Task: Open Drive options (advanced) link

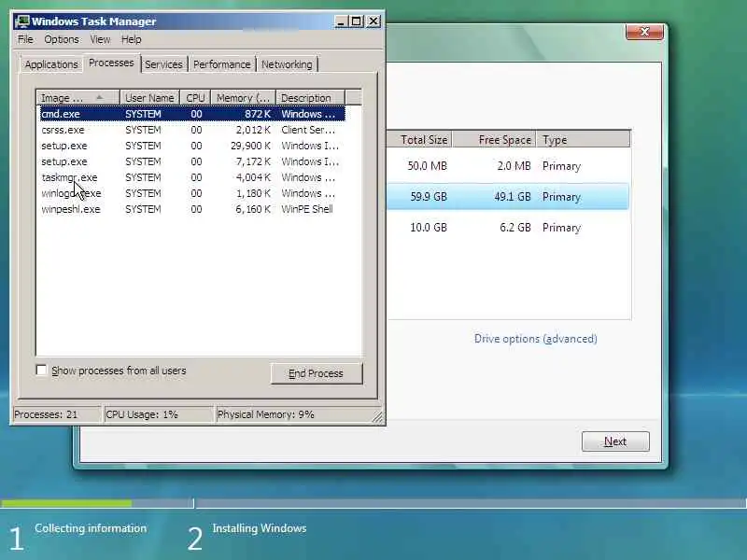Action: click(x=535, y=339)
